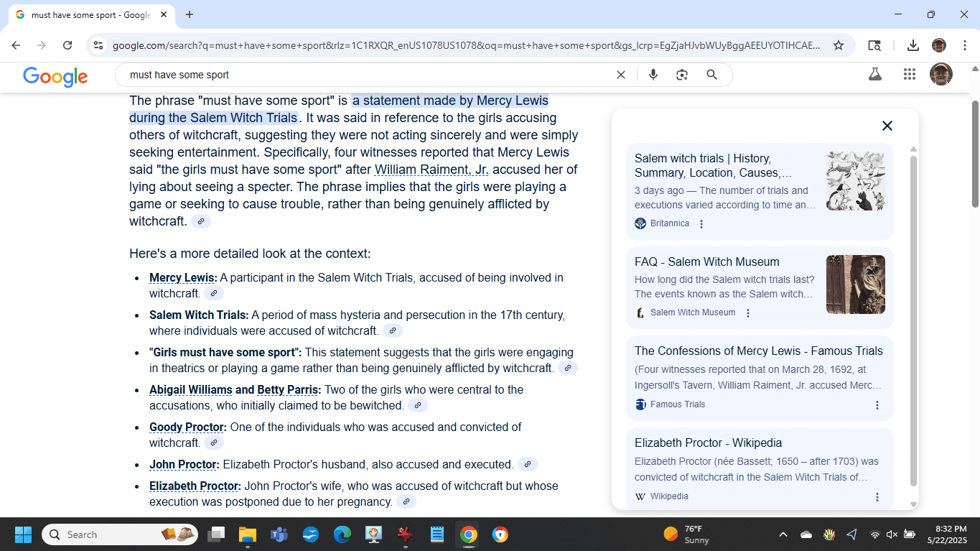
Task: Reload the current page
Action: pyautogui.click(x=67, y=45)
